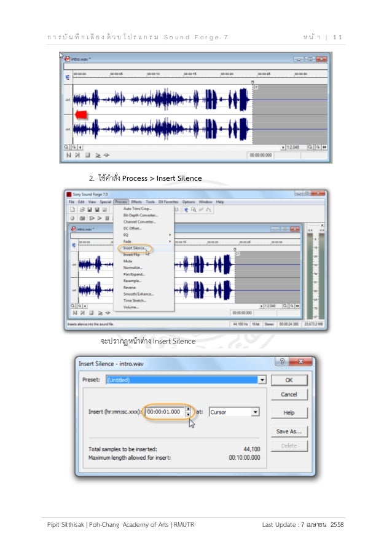The width and height of the screenshot is (392, 555).
Task: Click the Insert time field showing 00:00:01.000
Action: point(165,412)
